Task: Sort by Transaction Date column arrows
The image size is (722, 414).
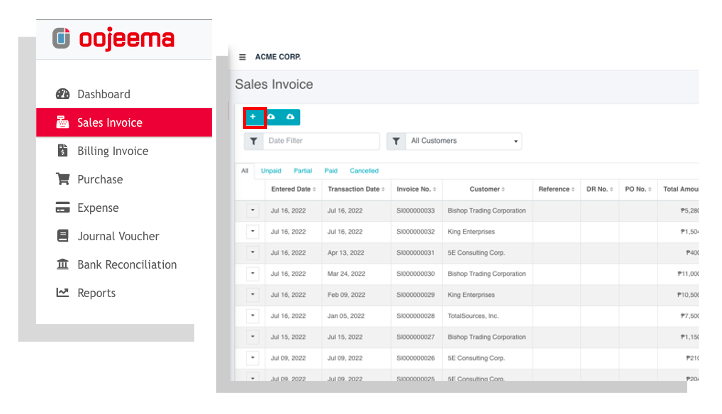Action: click(383, 189)
